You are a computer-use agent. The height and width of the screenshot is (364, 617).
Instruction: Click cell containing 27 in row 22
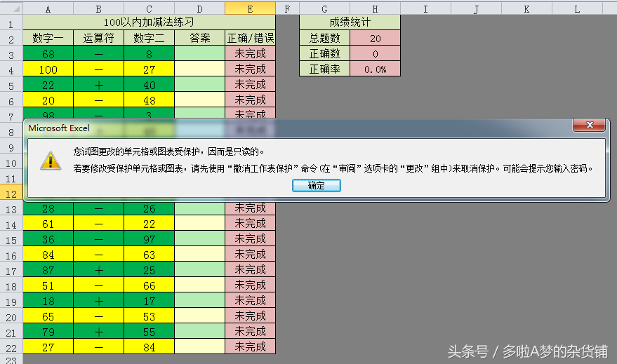[x=48, y=346]
